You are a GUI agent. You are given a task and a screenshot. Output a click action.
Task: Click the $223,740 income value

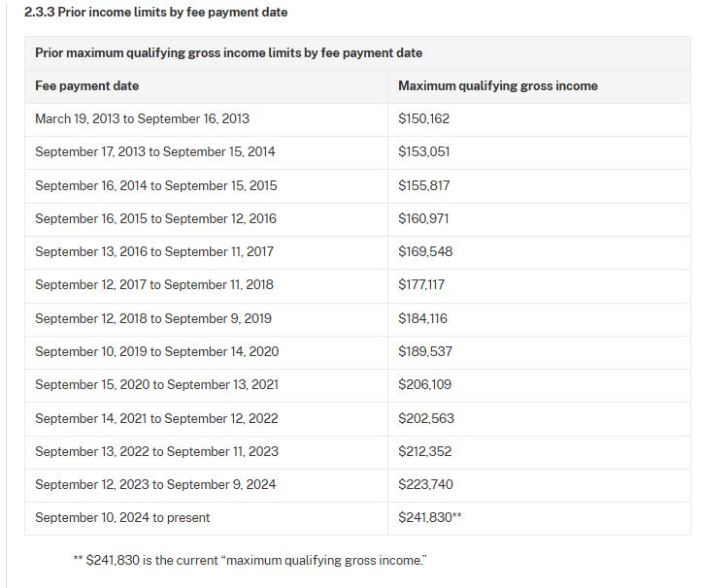425,484
